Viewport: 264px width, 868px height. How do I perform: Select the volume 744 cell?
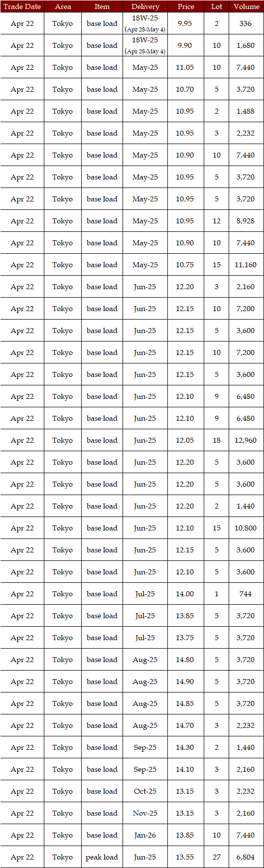point(246,594)
